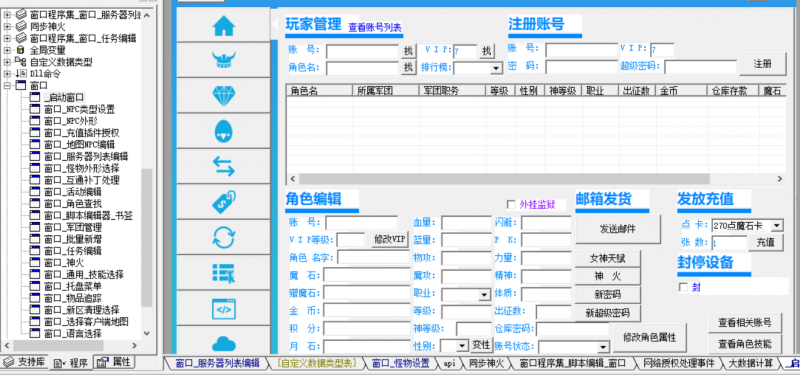
Task: Click the player table scroll right arrow
Action: pos(780,179)
